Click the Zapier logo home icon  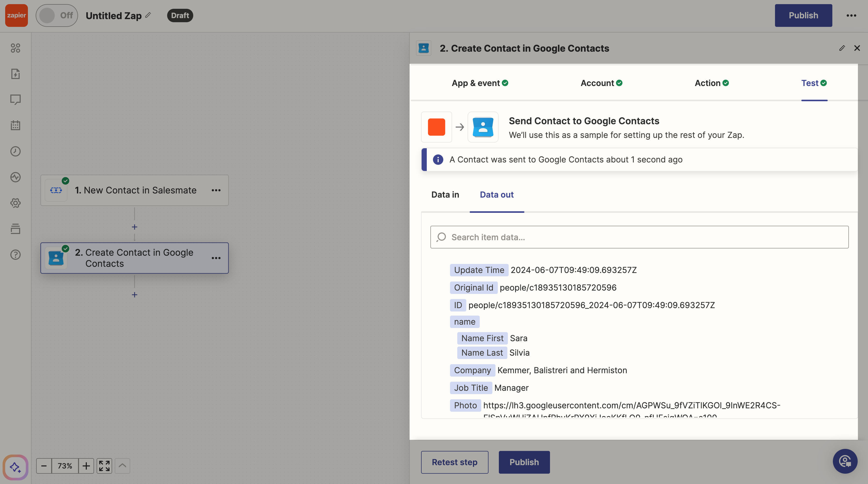click(x=16, y=15)
